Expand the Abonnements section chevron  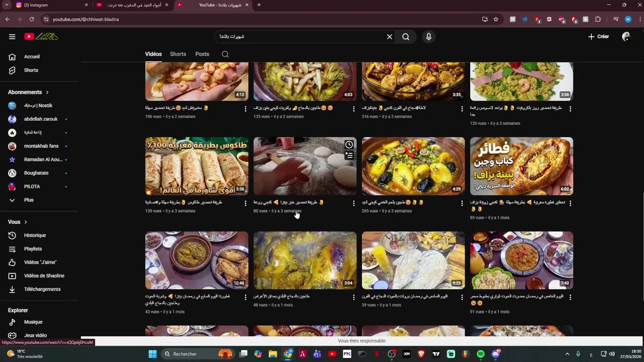click(x=47, y=93)
